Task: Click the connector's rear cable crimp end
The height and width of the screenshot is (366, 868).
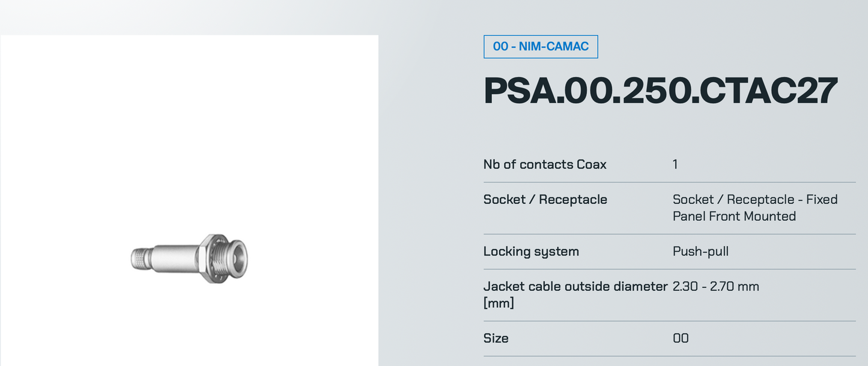Action: point(139,259)
